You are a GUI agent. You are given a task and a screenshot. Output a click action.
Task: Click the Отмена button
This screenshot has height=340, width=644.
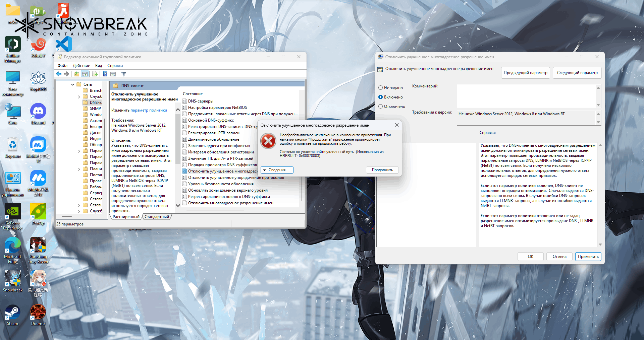(559, 257)
